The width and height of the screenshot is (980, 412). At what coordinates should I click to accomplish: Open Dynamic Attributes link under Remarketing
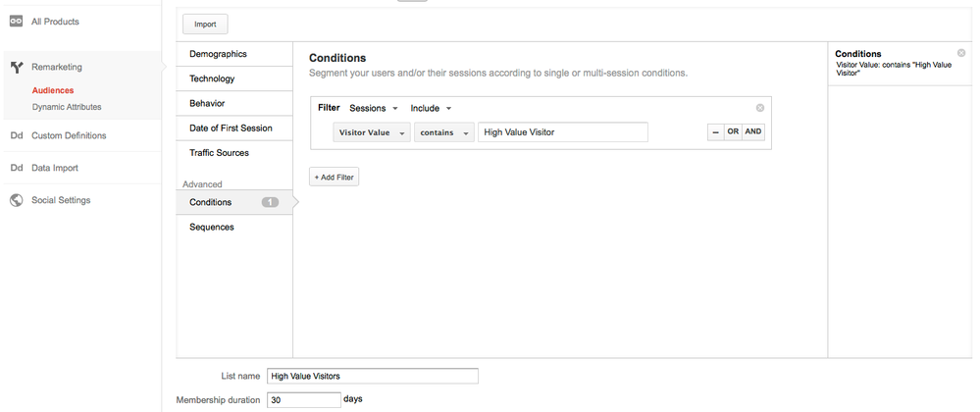[66, 107]
